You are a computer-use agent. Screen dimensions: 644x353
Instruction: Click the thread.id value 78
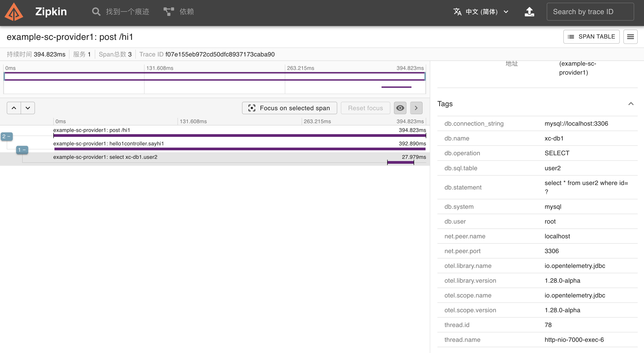(x=548, y=325)
